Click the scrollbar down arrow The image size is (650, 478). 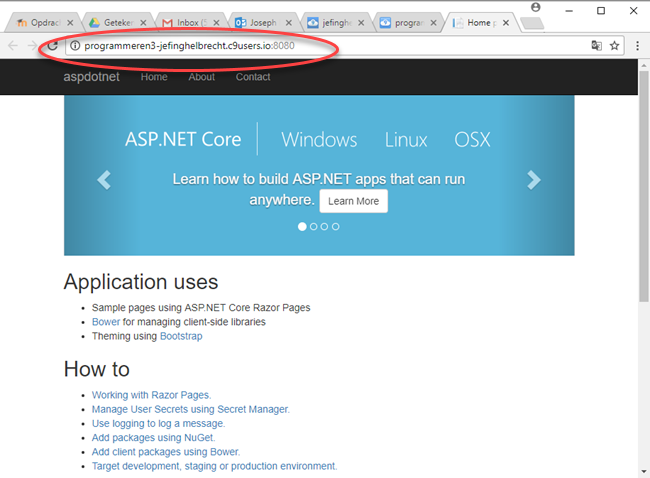643,471
